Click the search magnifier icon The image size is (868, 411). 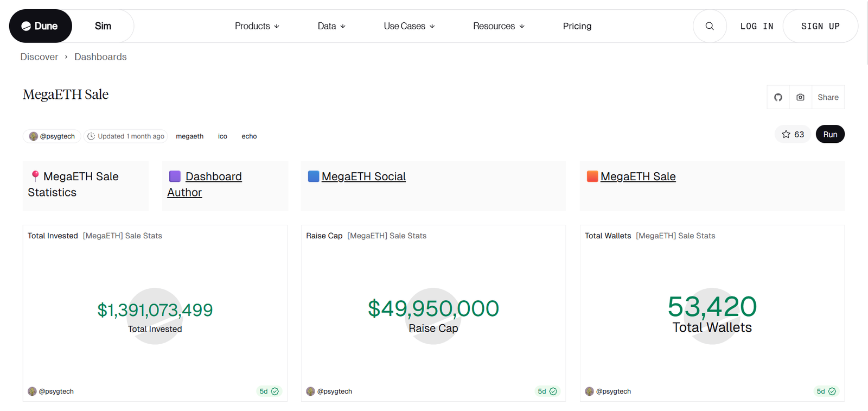pos(710,26)
